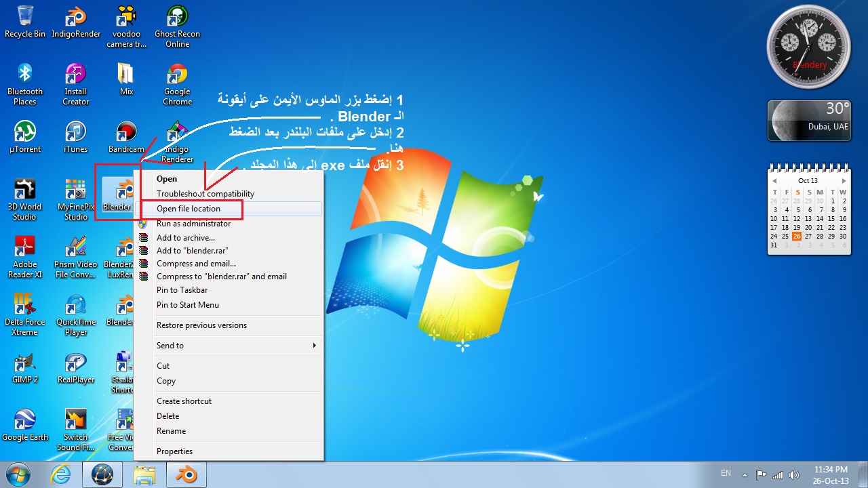This screenshot has height=488, width=868.
Task: Select Add to archive... entry
Action: coord(229,238)
